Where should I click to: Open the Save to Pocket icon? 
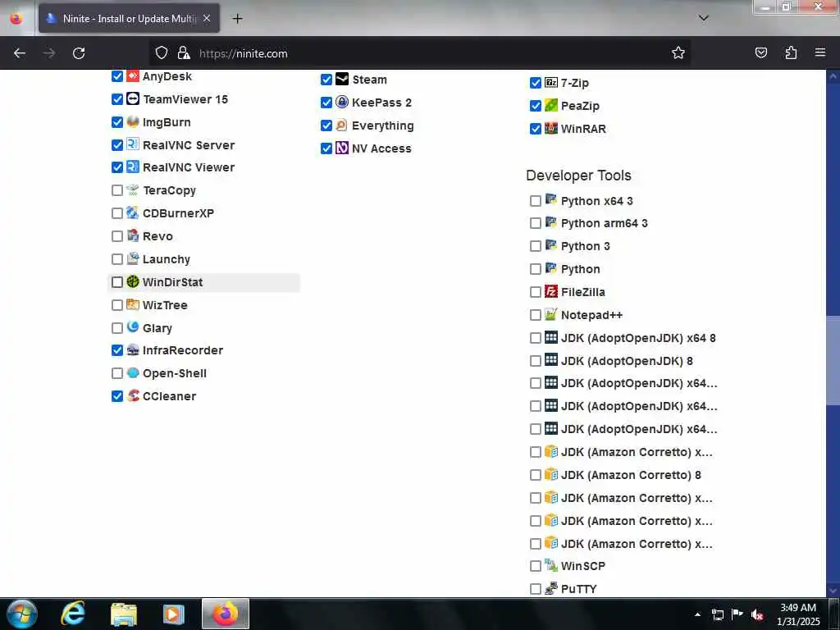[x=760, y=52]
